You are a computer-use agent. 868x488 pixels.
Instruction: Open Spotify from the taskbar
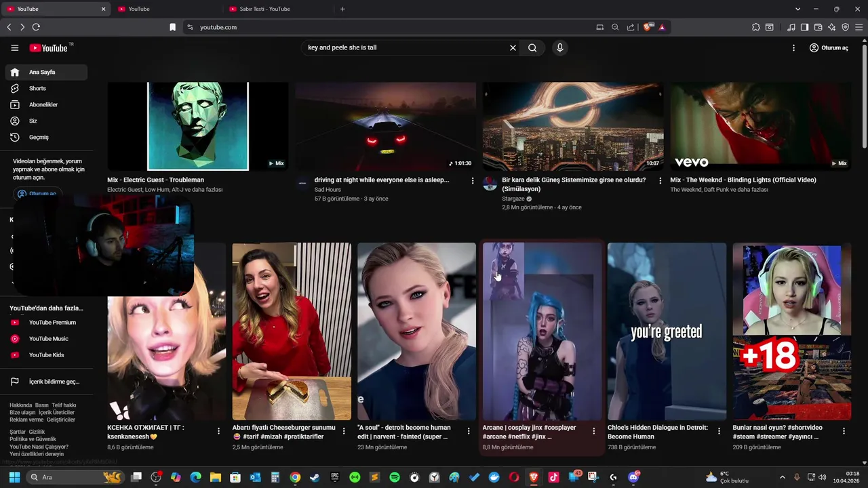tap(395, 477)
